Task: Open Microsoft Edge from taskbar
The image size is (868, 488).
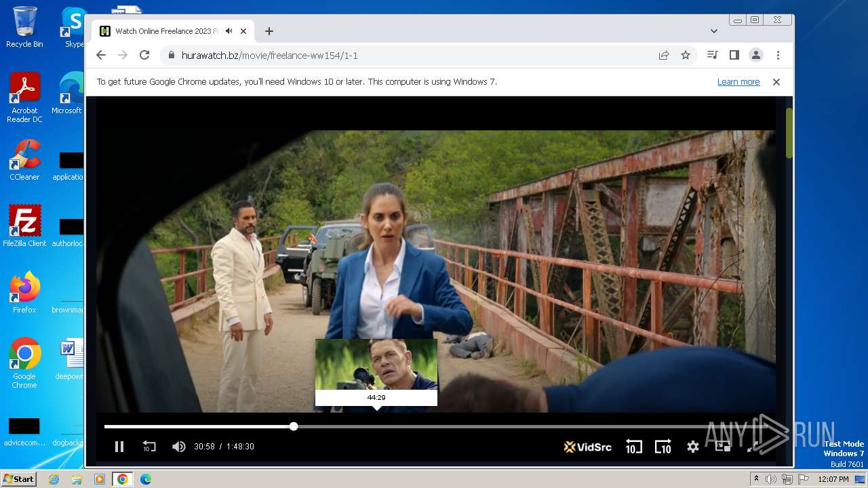Action: [145, 479]
